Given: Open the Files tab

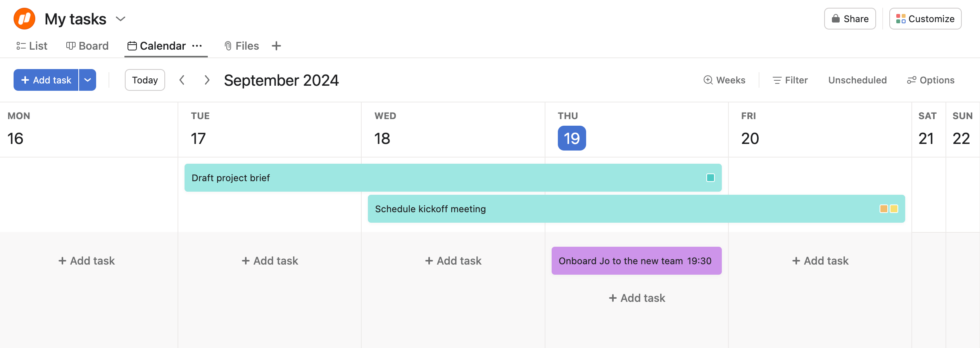Looking at the screenshot, I should pos(242,46).
